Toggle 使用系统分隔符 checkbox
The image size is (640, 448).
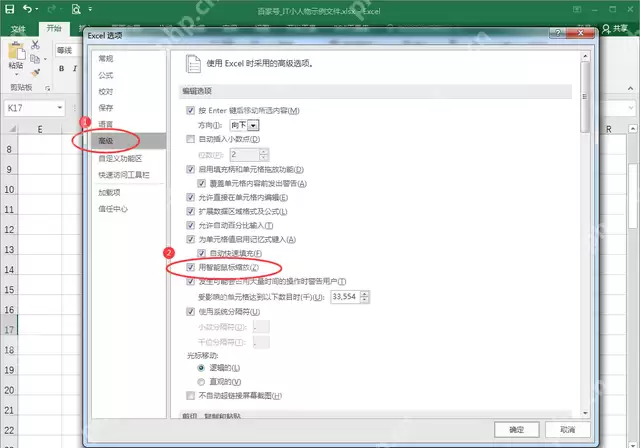click(x=190, y=312)
